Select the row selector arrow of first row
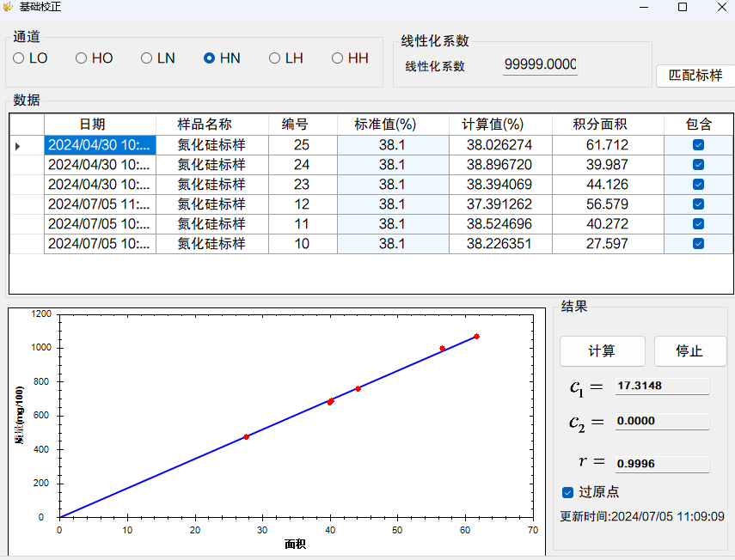The width and height of the screenshot is (735, 560). tap(18, 146)
